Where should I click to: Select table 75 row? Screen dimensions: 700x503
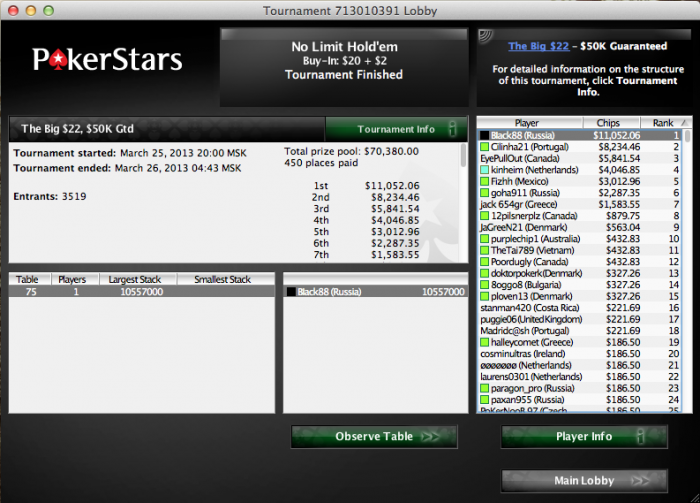[142, 292]
